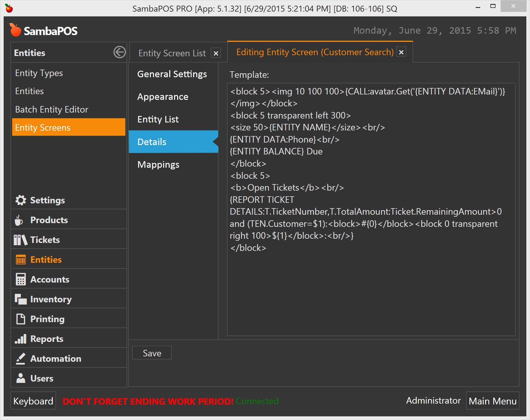The image size is (530, 420).
Task: Select Editing Entity Screen (Customer Search) tab
Action: [315, 52]
